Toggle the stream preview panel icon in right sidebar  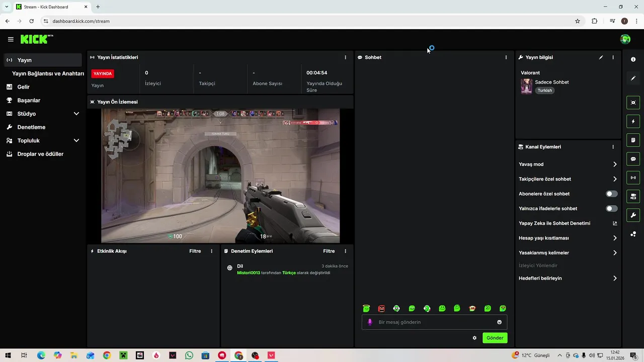pyautogui.click(x=633, y=103)
